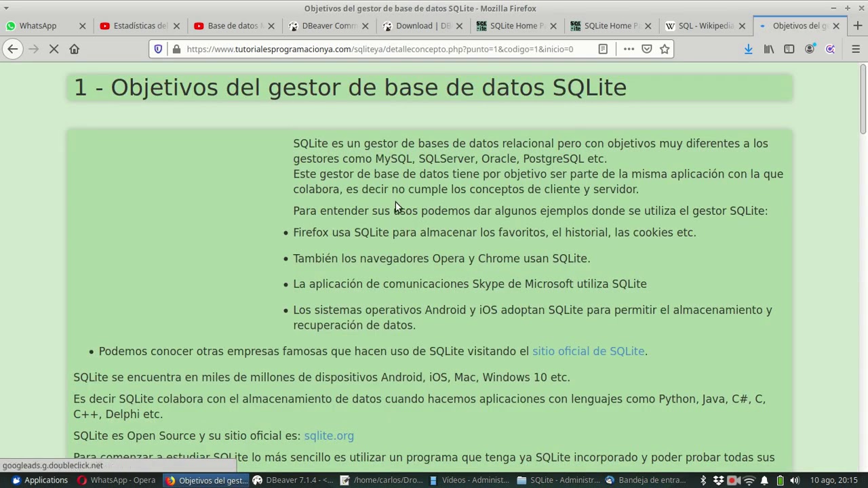Viewport: 868px width, 488px height.
Task: Open the Firefox home page
Action: click(75, 49)
